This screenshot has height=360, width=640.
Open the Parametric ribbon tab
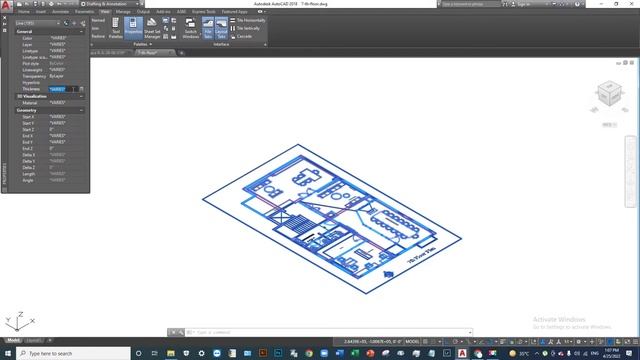[84, 12]
